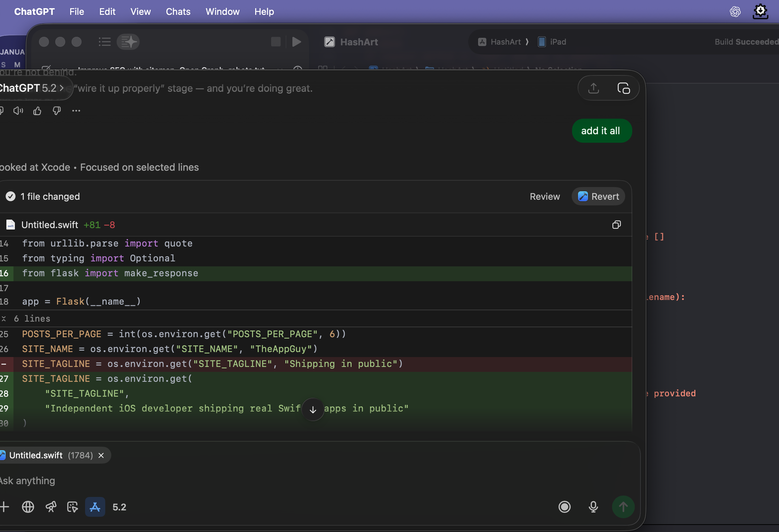Toggle the voice mode record button

tap(565, 507)
